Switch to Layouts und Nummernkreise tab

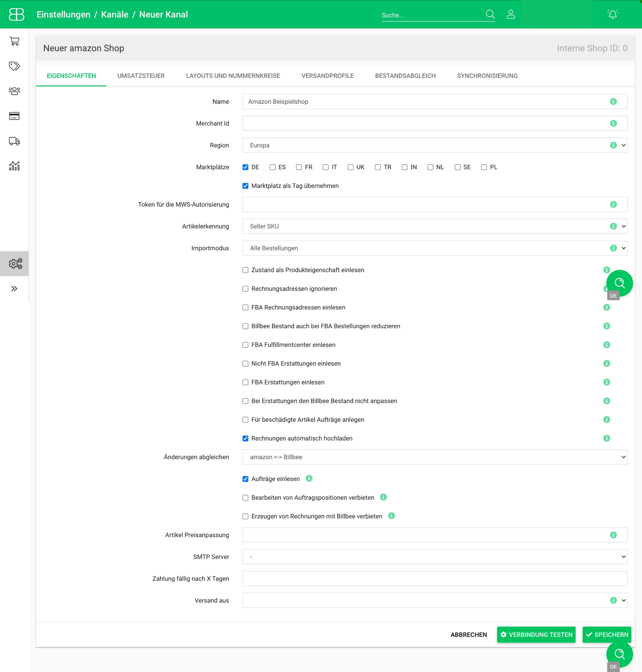(x=233, y=76)
